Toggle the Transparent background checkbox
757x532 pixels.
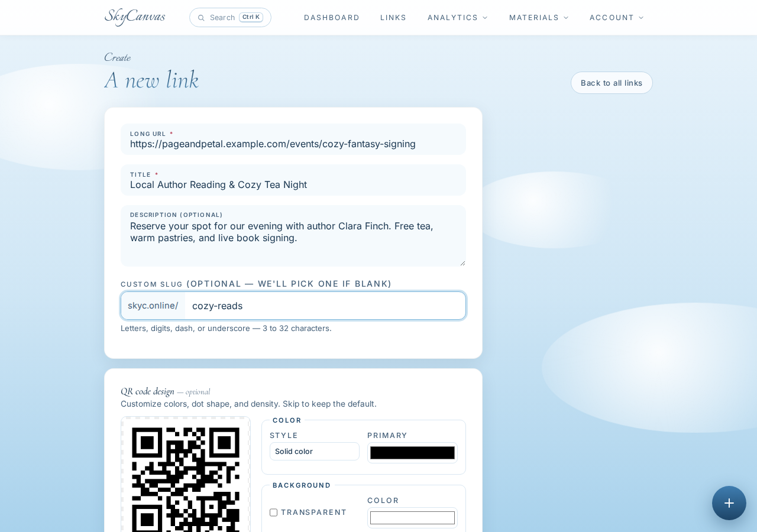click(x=273, y=512)
